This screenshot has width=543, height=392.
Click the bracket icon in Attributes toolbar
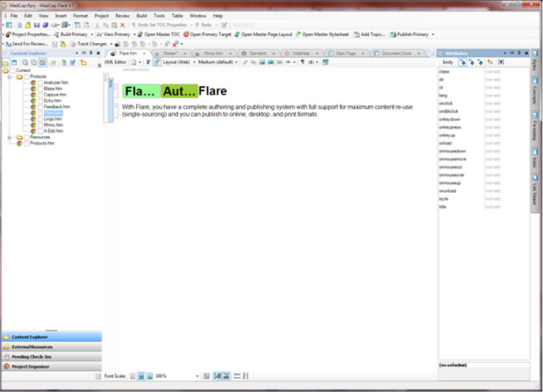[x=501, y=62]
